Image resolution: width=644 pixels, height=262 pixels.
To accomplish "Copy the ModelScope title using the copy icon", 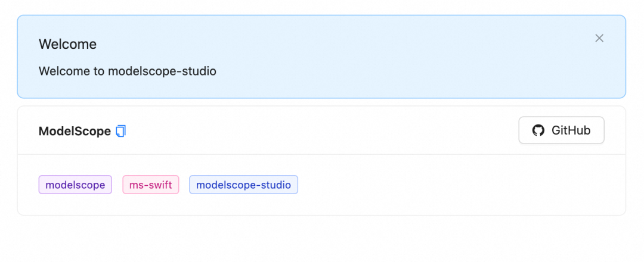I will [x=120, y=131].
